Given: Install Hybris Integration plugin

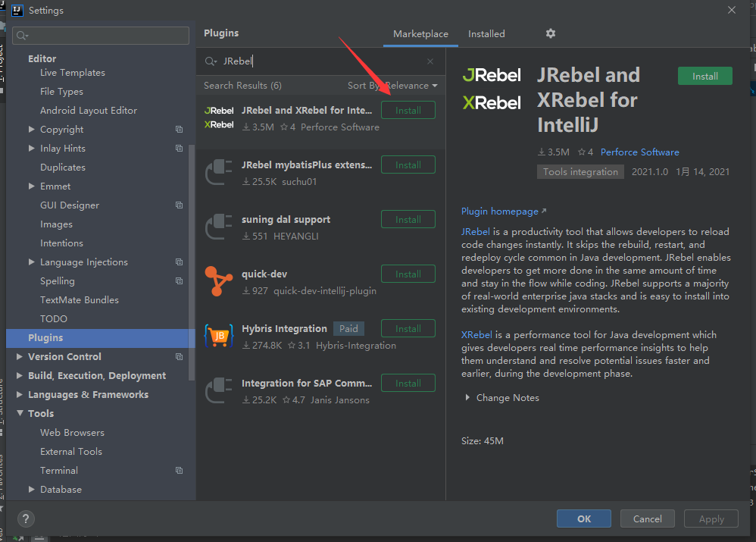Looking at the screenshot, I should [408, 329].
